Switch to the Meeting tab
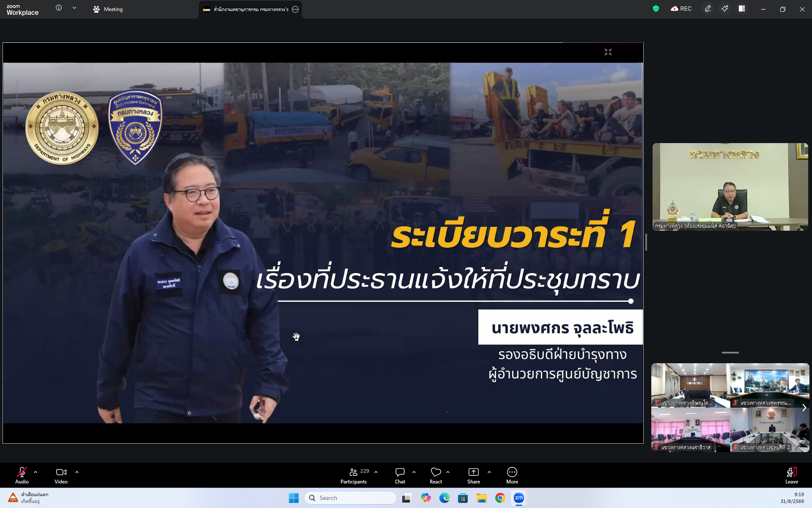 click(108, 9)
